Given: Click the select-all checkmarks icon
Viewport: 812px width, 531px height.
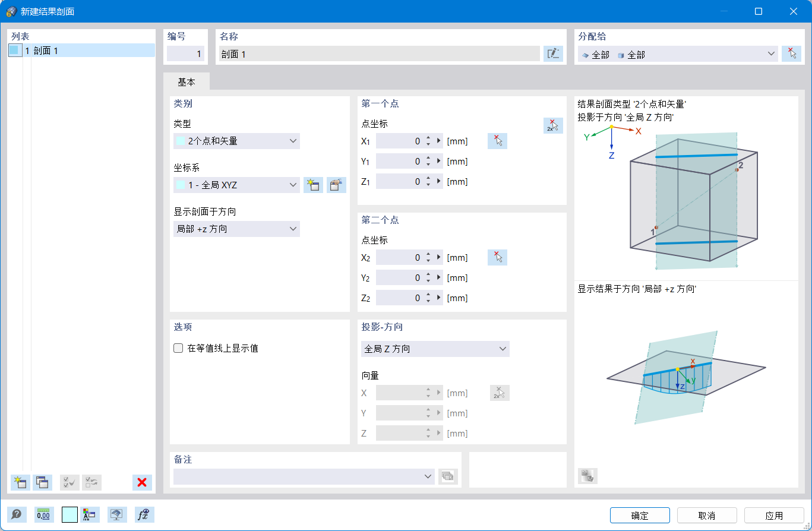Looking at the screenshot, I should (69, 482).
